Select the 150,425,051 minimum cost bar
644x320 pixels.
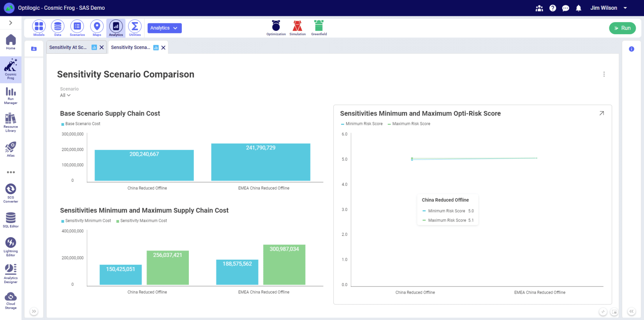point(121,275)
